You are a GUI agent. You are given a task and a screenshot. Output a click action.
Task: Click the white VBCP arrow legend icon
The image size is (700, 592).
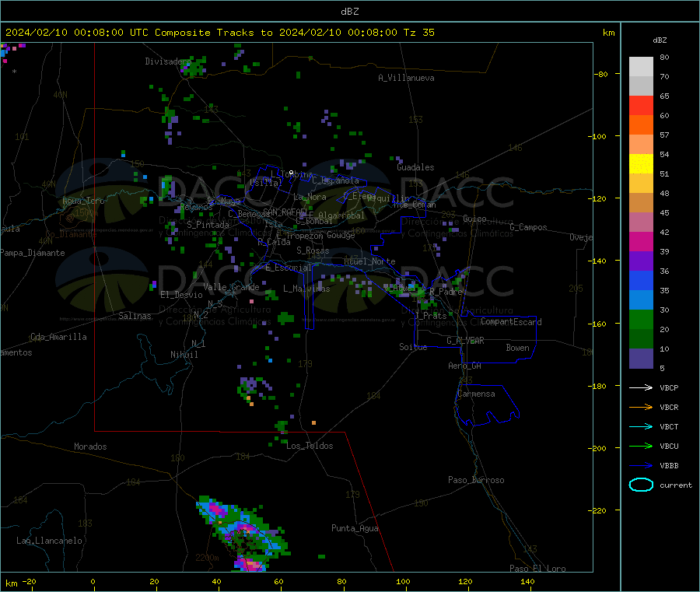coord(641,387)
